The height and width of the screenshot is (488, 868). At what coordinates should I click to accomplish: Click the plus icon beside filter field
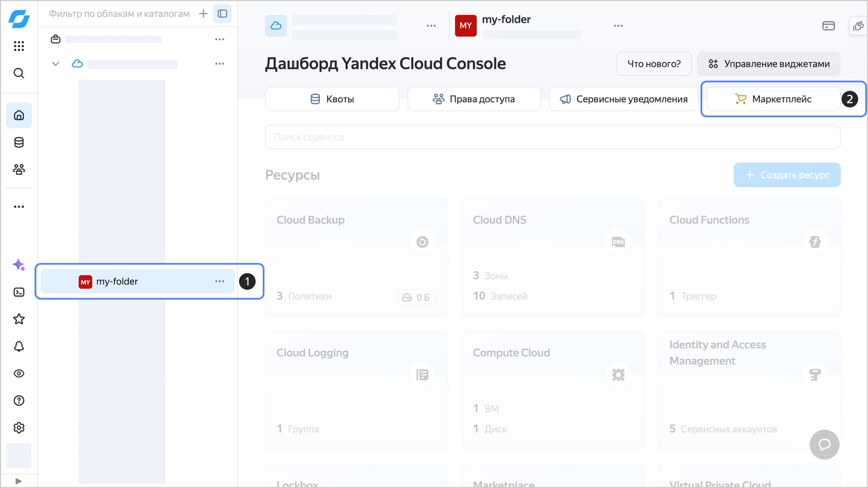pyautogui.click(x=203, y=14)
